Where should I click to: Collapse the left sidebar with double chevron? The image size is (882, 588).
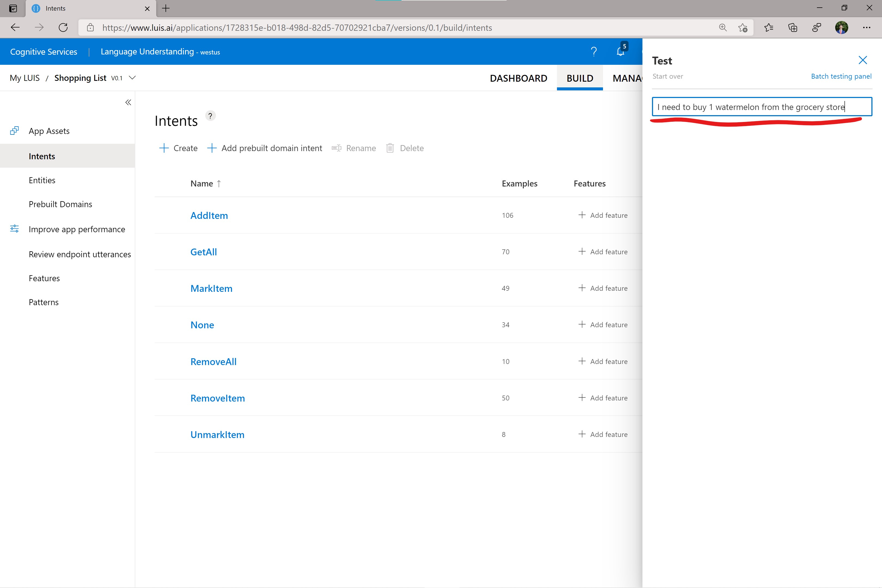click(x=128, y=102)
